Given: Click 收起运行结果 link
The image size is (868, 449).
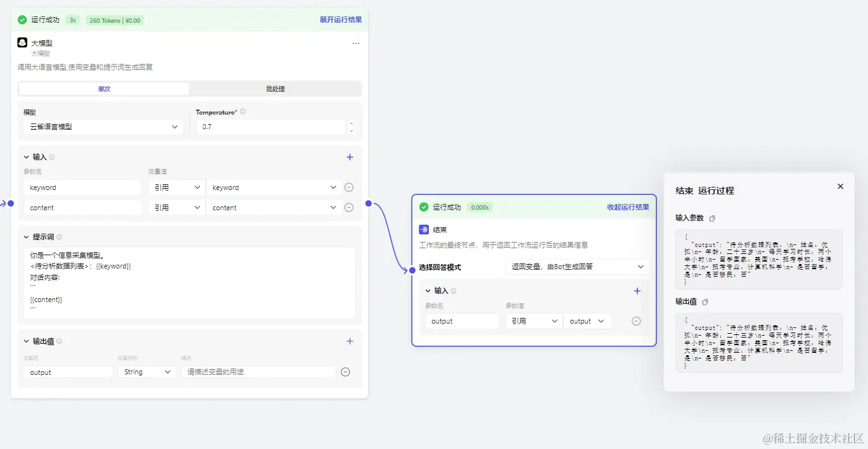Looking at the screenshot, I should pyautogui.click(x=629, y=207).
